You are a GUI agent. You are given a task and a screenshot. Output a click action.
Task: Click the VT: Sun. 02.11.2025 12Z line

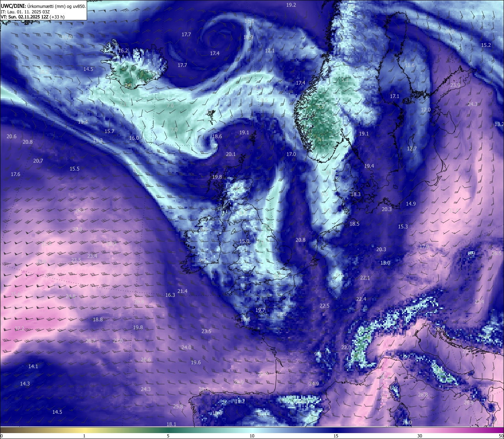coord(33,17)
